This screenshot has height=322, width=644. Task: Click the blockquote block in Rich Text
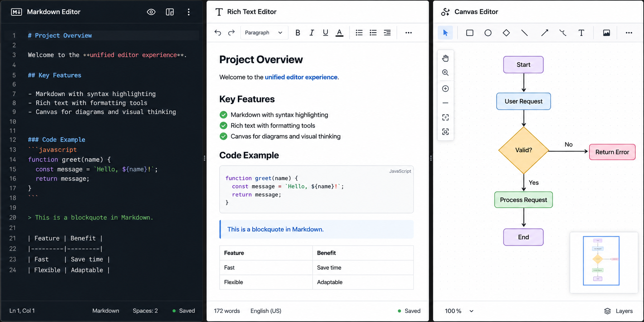click(317, 229)
